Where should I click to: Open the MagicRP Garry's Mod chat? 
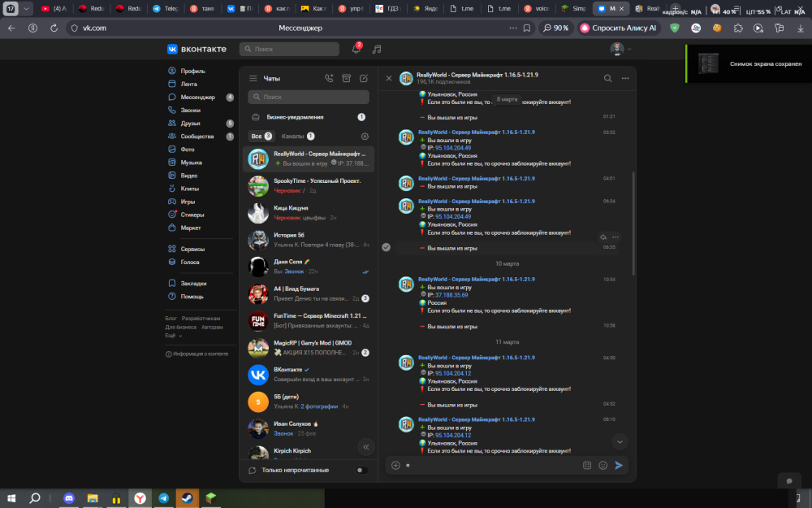308,347
